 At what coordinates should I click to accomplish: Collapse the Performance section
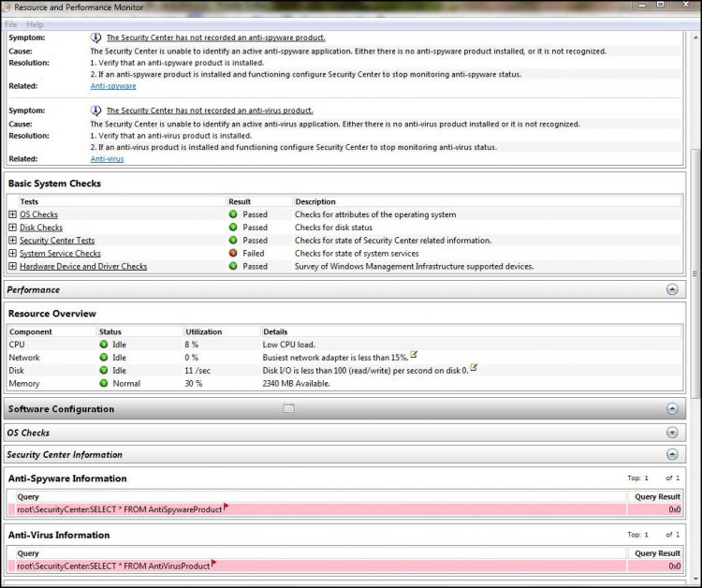click(x=672, y=289)
